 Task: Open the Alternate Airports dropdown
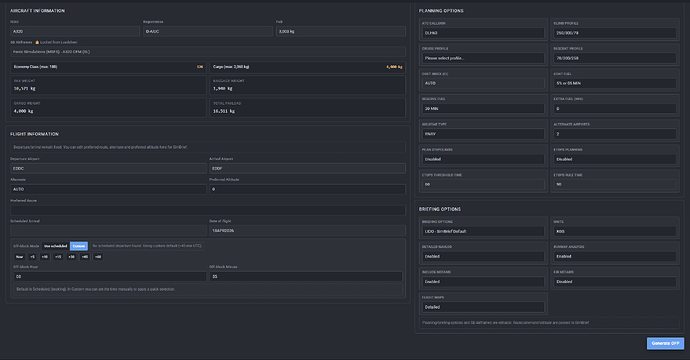coord(615,134)
